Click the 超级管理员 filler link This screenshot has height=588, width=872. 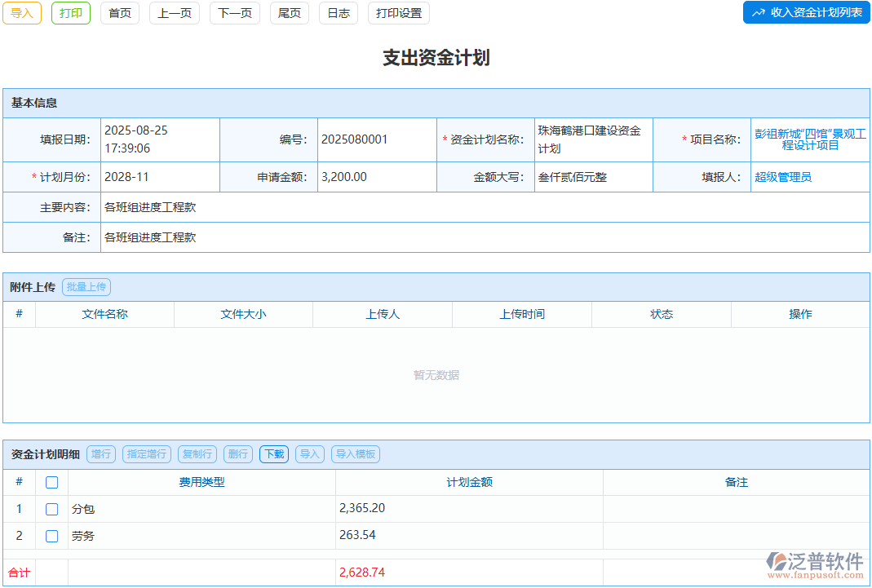coord(782,177)
